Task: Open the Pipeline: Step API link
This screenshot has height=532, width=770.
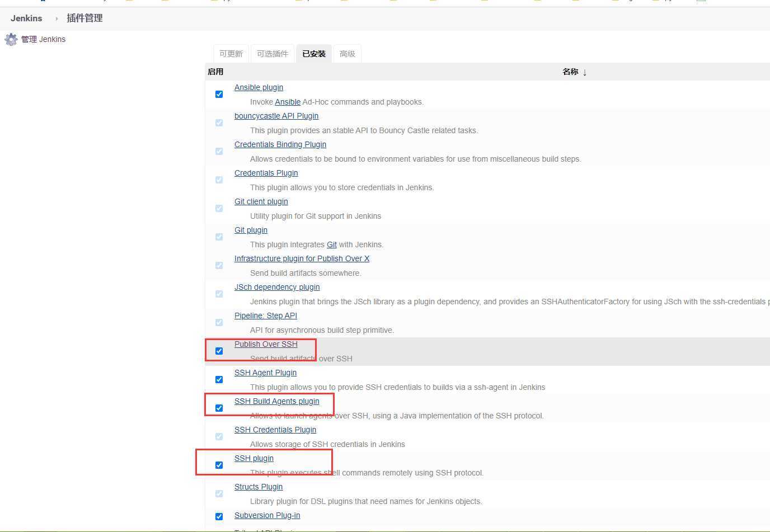Action: [266, 316]
